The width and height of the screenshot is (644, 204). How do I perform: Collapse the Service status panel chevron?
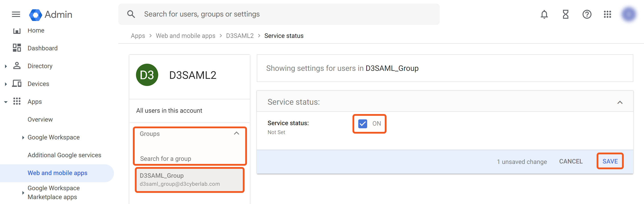(x=620, y=102)
